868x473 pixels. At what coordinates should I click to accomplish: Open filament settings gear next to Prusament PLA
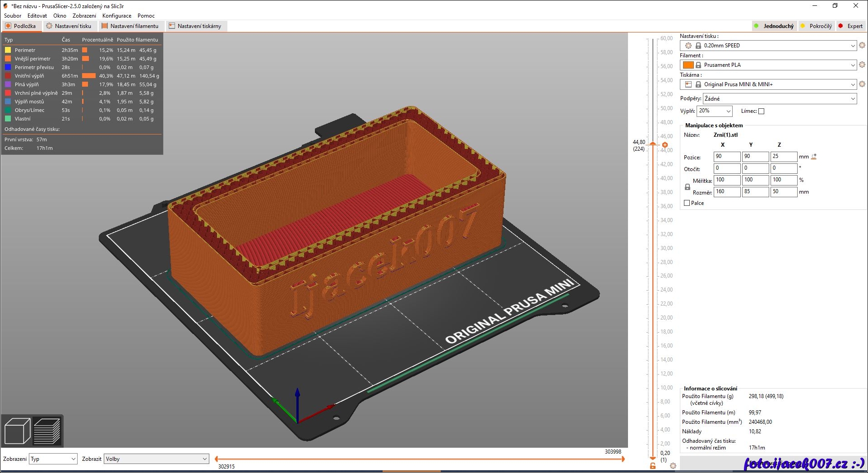[x=862, y=65]
